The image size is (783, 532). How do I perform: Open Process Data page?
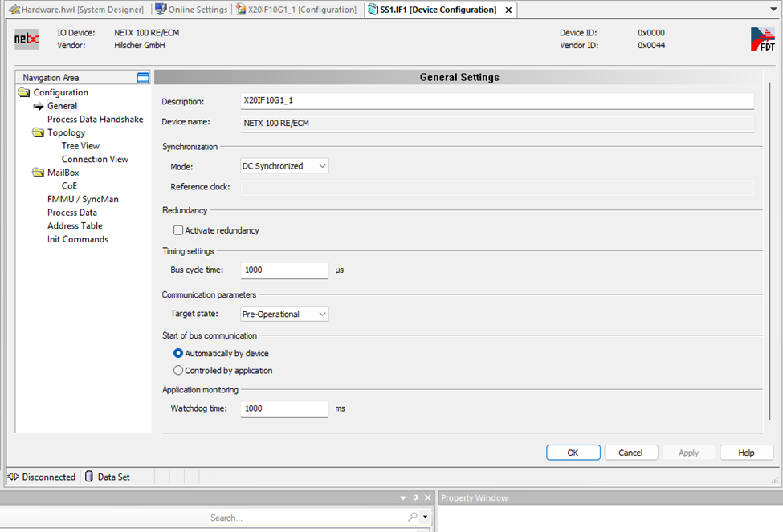72,213
